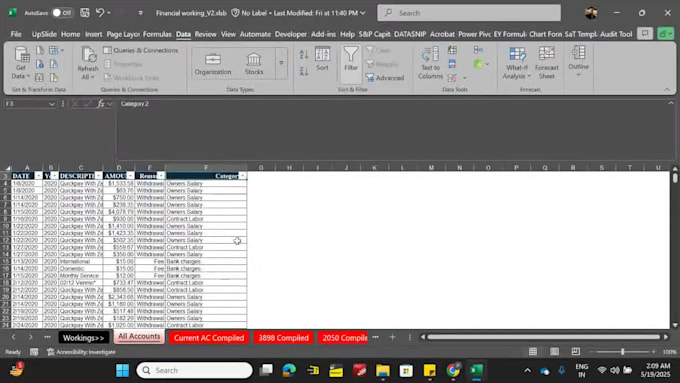Image resolution: width=680 pixels, height=383 pixels.
Task: Click the Remove Duplicates icon
Action: [x=452, y=64]
